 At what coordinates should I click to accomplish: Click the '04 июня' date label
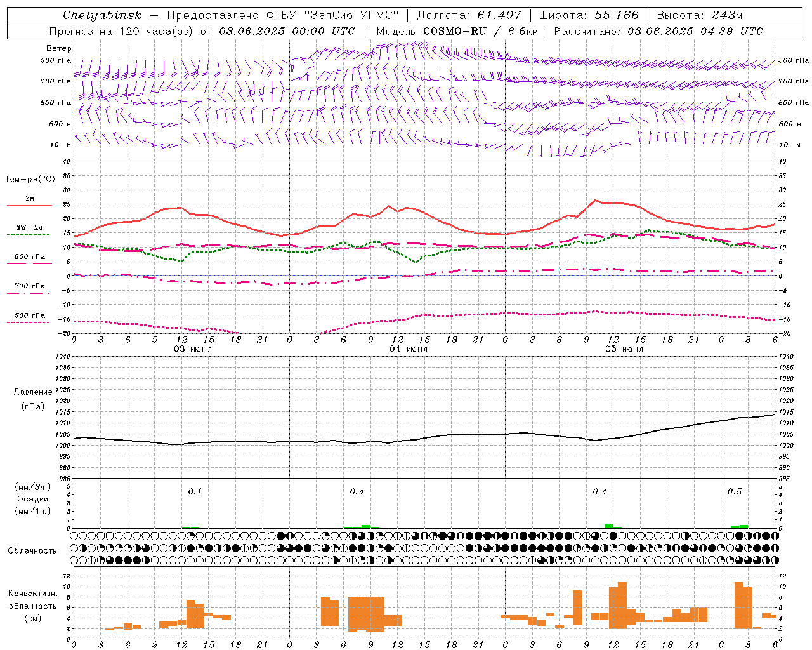409,349
